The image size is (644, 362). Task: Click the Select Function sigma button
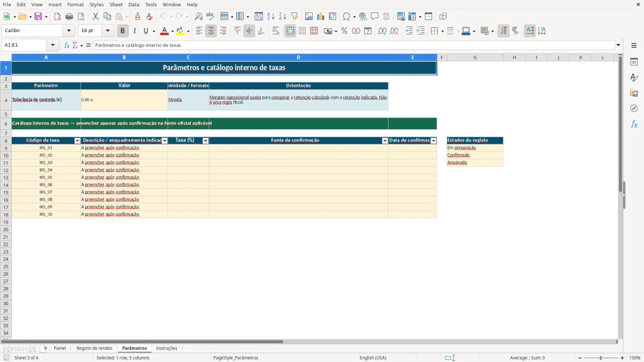tap(75, 46)
